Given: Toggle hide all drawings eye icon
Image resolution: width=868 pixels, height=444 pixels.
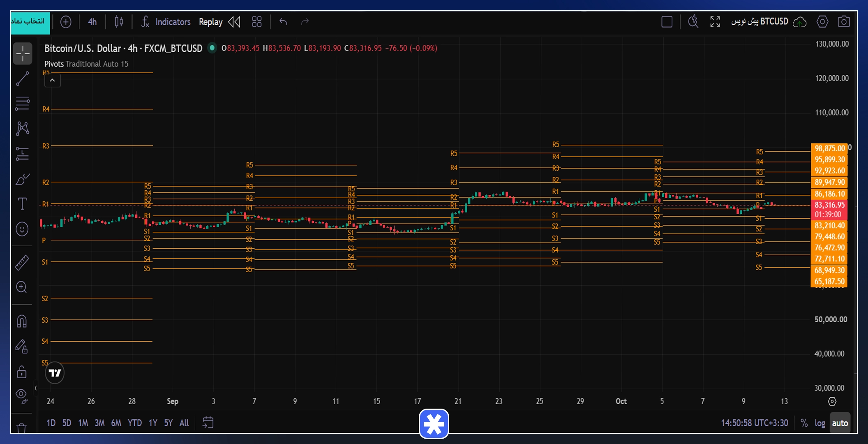Looking at the screenshot, I should click(x=22, y=396).
